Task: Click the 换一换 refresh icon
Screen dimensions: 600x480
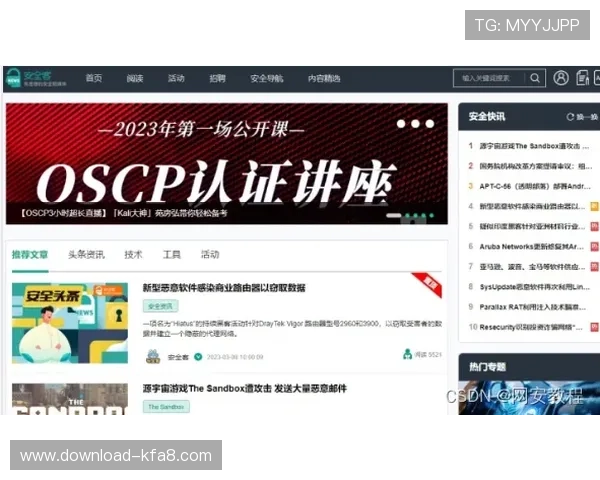Action: (570, 117)
